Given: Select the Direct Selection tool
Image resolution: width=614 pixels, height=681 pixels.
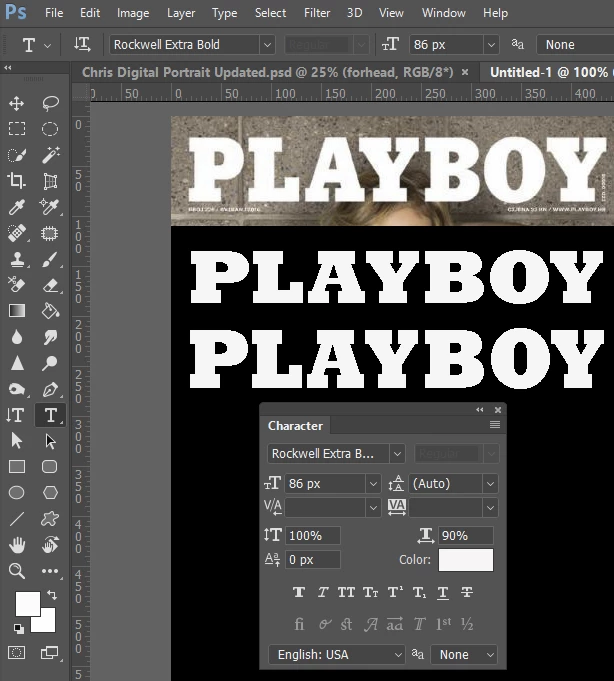Looking at the screenshot, I should 50,441.
